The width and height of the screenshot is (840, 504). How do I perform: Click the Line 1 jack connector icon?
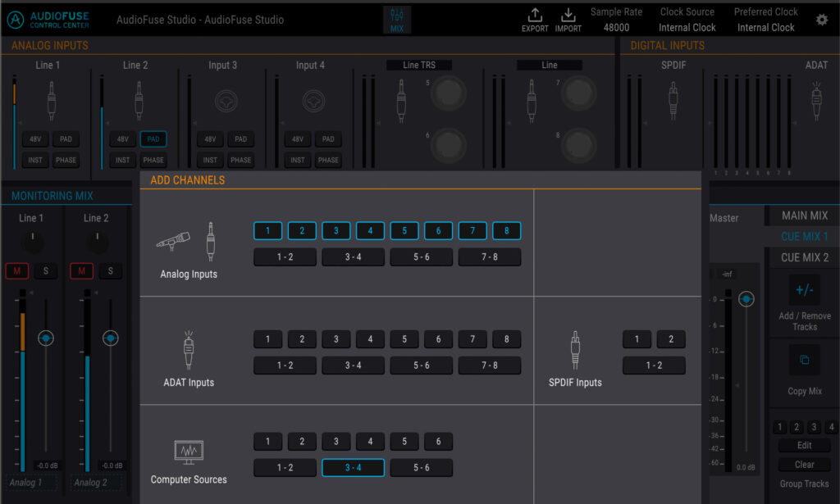tap(52, 101)
